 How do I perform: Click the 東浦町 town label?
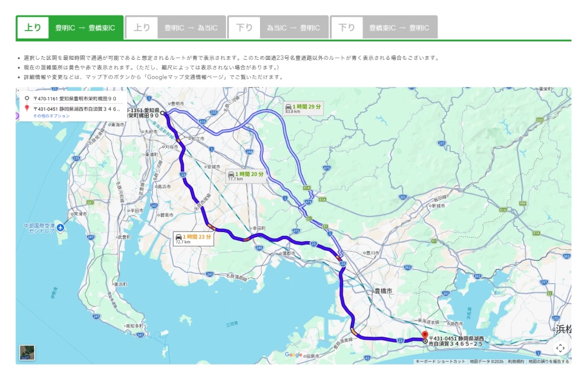[x=152, y=154]
